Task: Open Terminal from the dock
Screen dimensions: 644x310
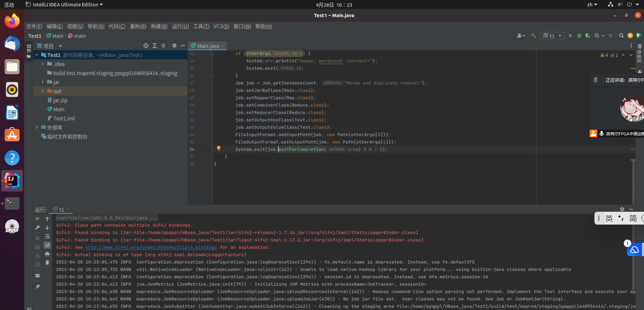Action: (12, 204)
